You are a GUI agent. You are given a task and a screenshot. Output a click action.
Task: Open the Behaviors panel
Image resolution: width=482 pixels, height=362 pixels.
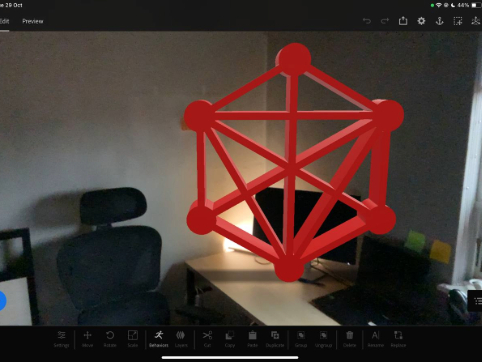[159, 339]
